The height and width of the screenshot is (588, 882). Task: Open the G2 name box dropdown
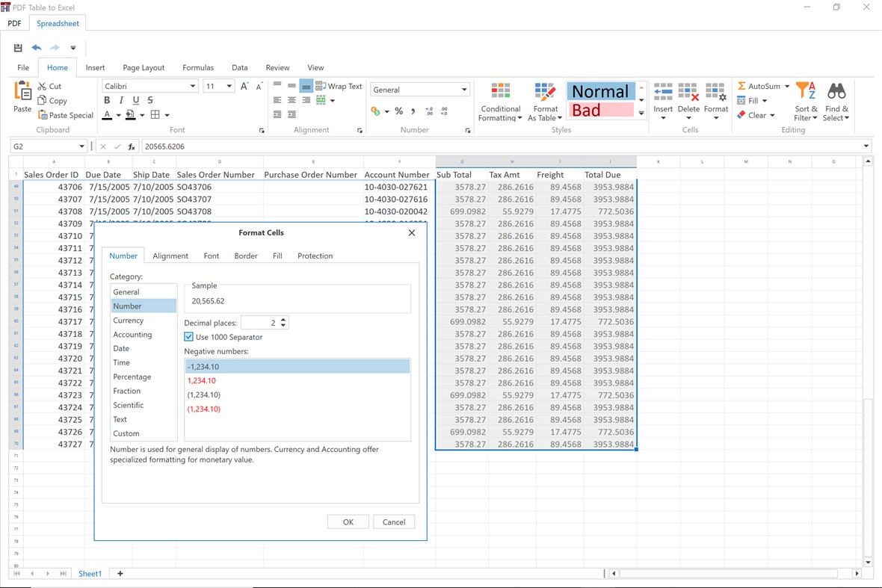81,146
